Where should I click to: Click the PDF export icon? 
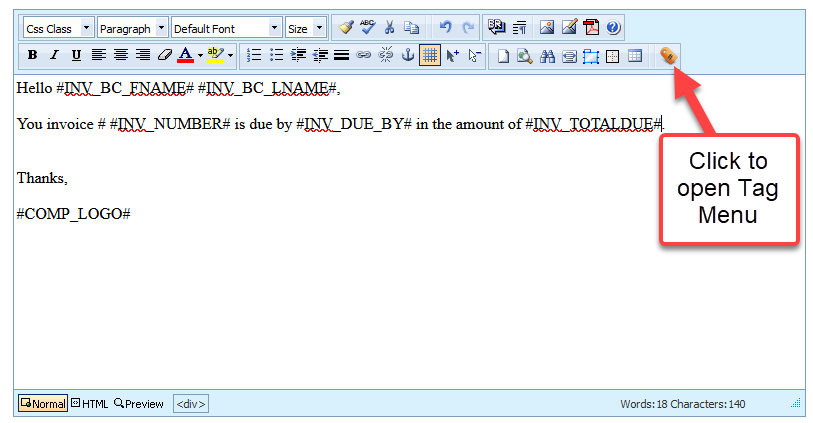[591, 28]
